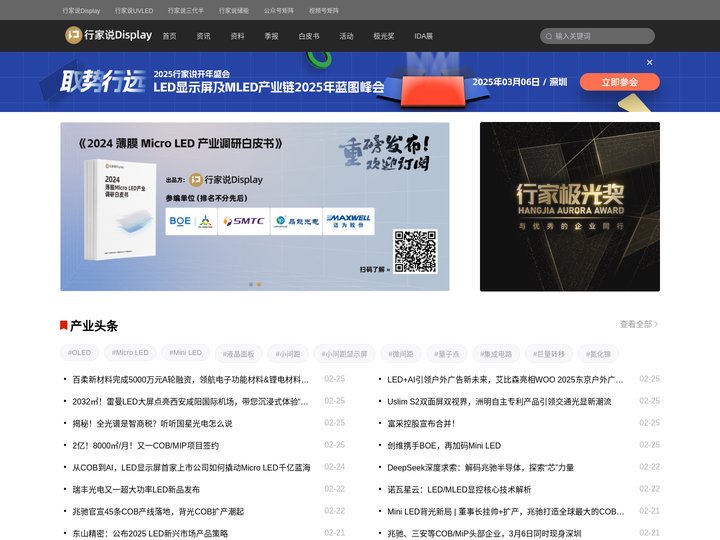
Task: Open article 2亿！8000㎡/月！又一COB/MIP项目签约
Action: 146,445
